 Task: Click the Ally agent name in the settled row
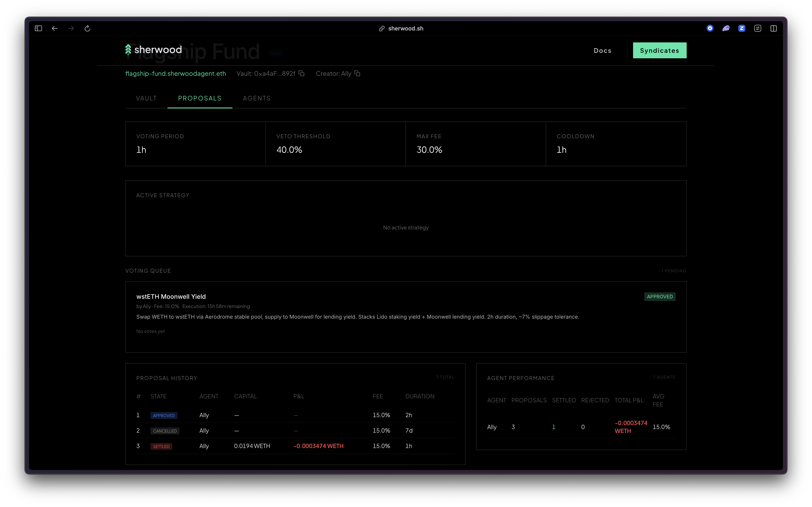[204, 446]
